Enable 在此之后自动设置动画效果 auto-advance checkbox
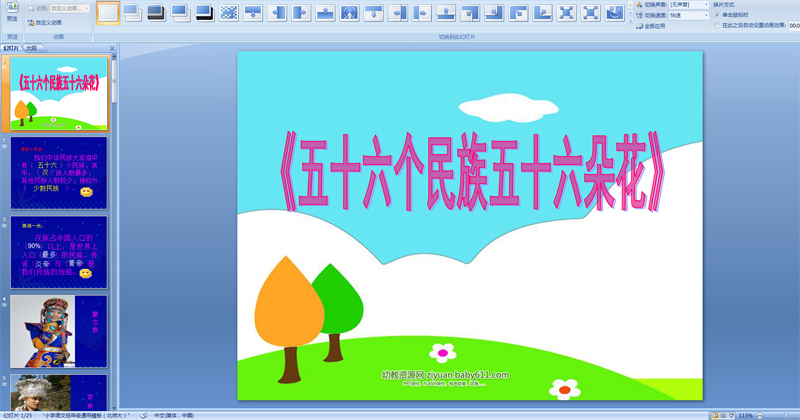The width and height of the screenshot is (800, 420). coord(717,26)
